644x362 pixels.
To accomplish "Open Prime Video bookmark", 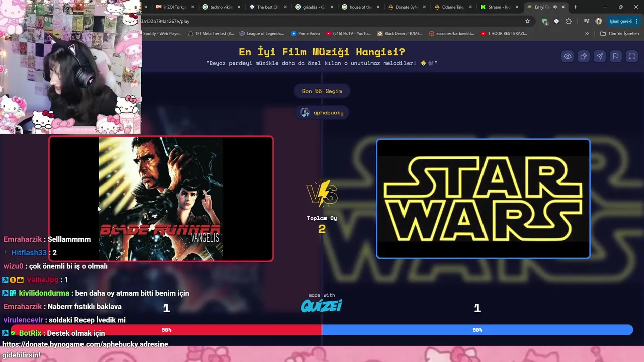I will click(x=305, y=34).
